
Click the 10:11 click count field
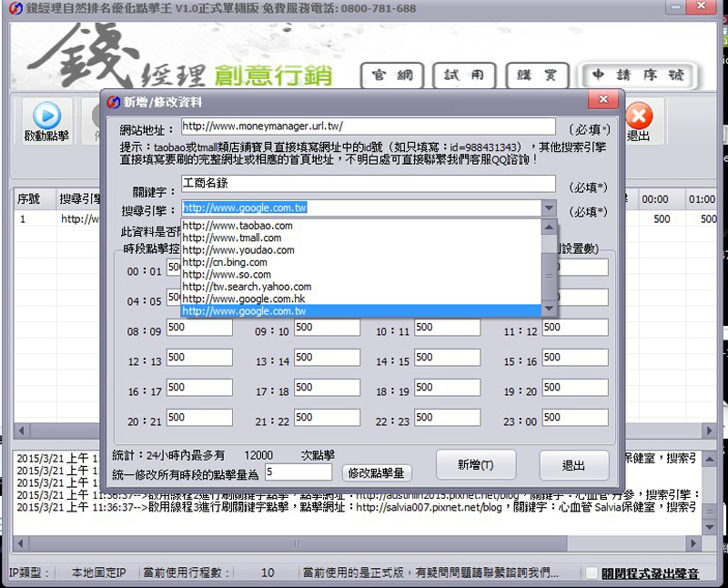coord(448,328)
